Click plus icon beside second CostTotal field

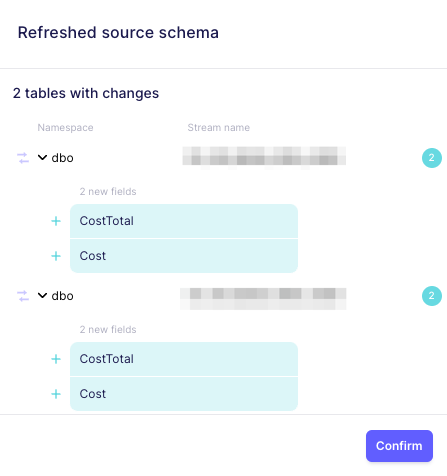click(x=56, y=359)
